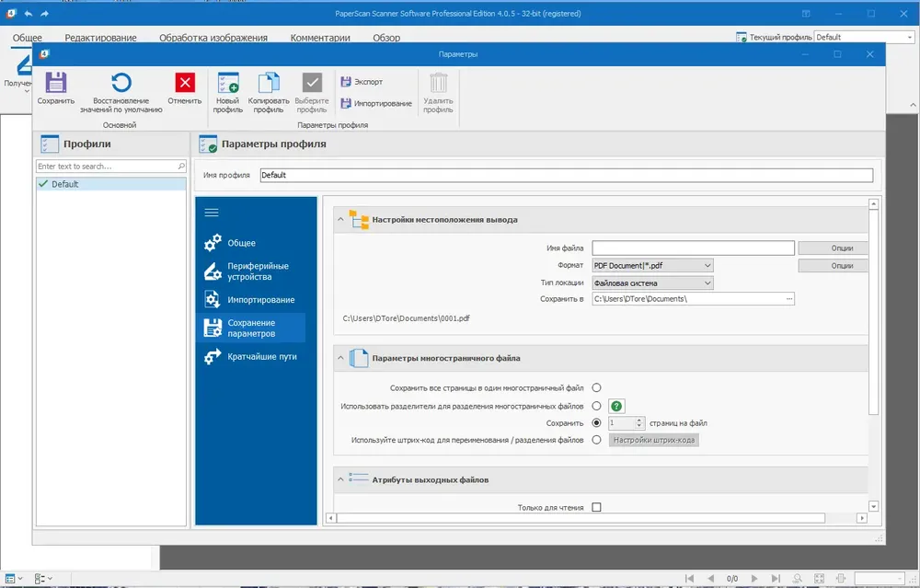Click the Имя файла input field
Screen dimensions: 920x588
(693, 248)
